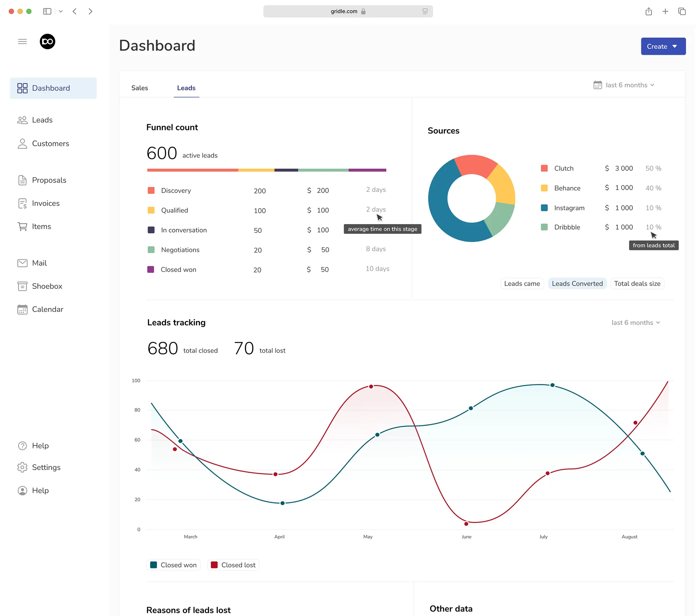Click the Leads came button

[x=522, y=283]
